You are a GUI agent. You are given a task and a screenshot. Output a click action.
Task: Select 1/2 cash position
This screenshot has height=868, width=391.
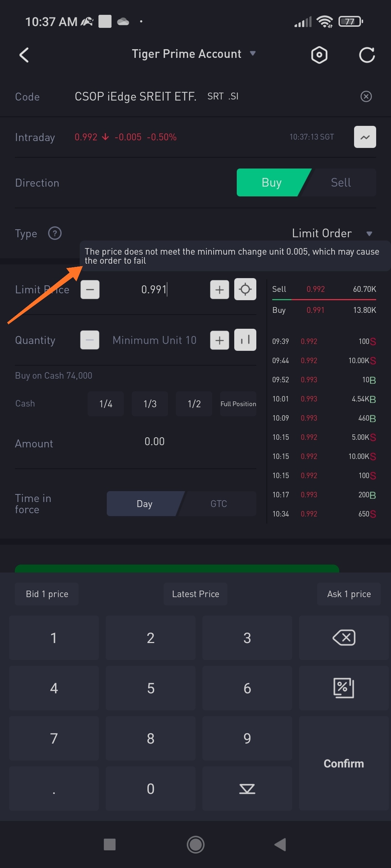pyautogui.click(x=194, y=404)
